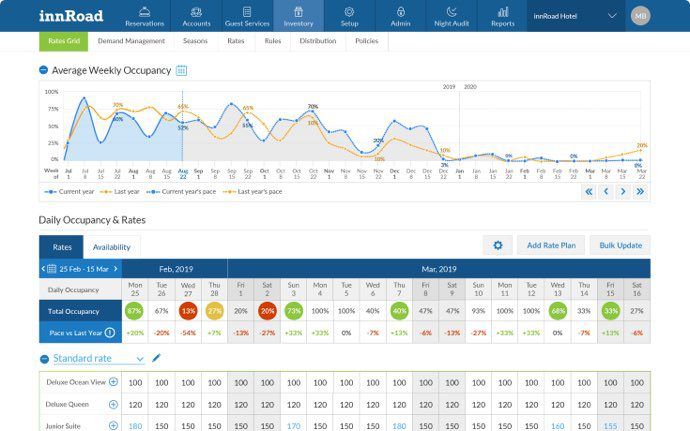
Task: Click the gear settings icon near Add Rate Plan
Action: click(498, 245)
